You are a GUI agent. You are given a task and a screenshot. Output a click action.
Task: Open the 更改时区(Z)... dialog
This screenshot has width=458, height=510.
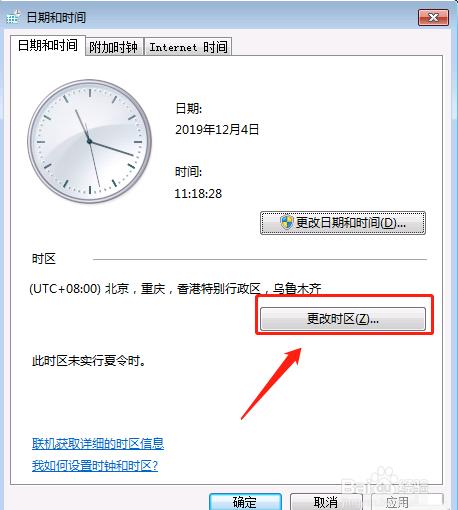[343, 319]
